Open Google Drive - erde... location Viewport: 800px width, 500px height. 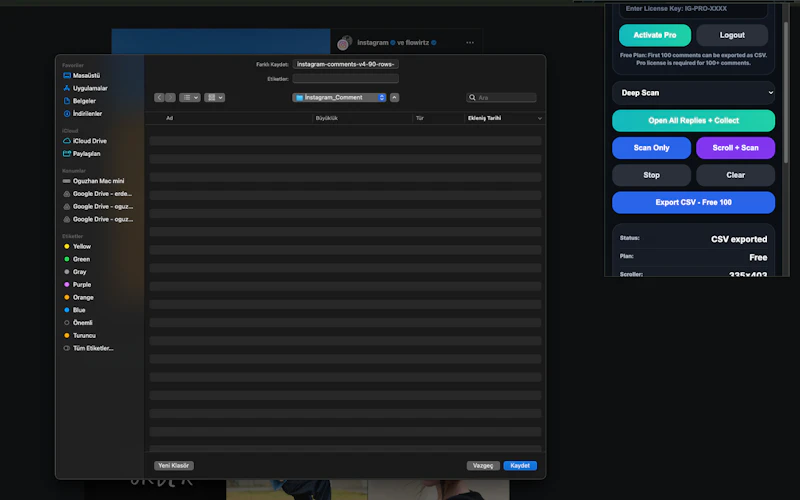point(97,194)
